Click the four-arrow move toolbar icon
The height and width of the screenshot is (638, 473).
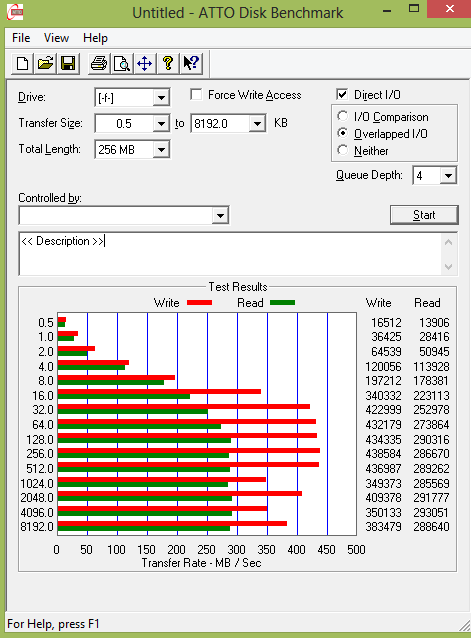pos(145,63)
